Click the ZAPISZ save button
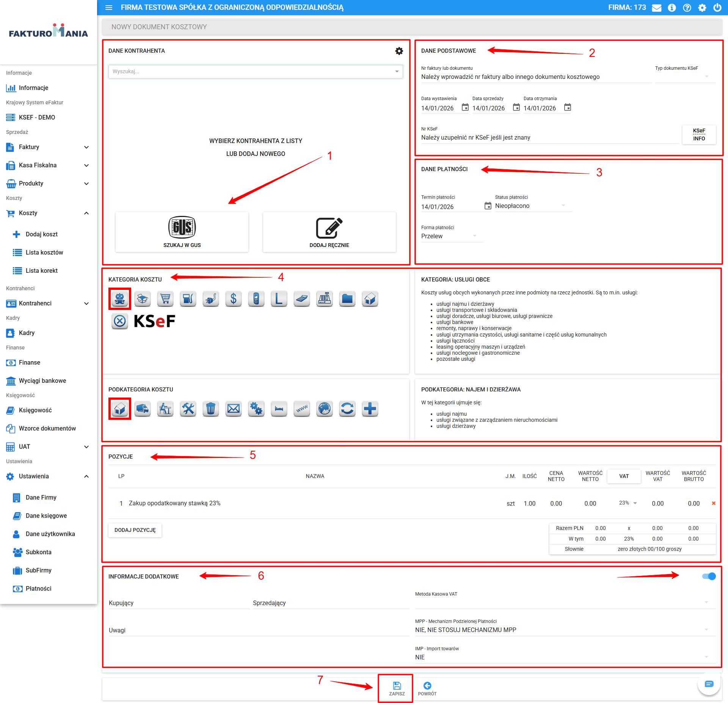Image resolution: width=728 pixels, height=703 pixels. [397, 688]
